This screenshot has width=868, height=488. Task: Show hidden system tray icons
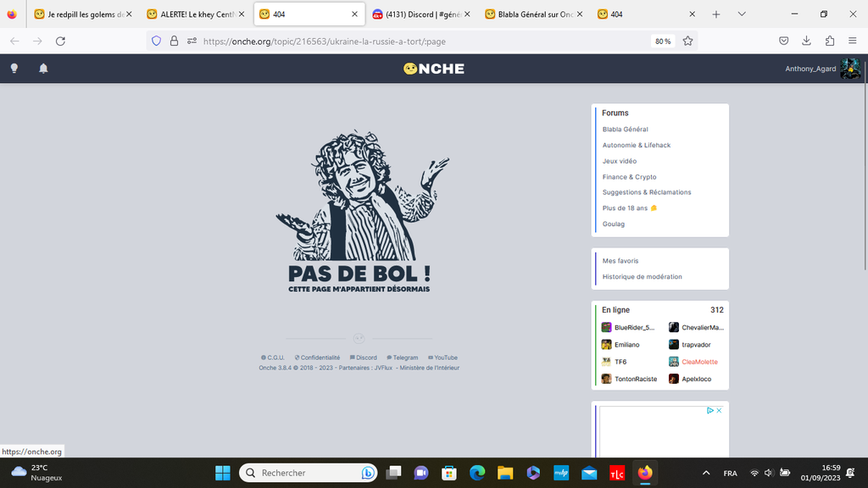(706, 473)
